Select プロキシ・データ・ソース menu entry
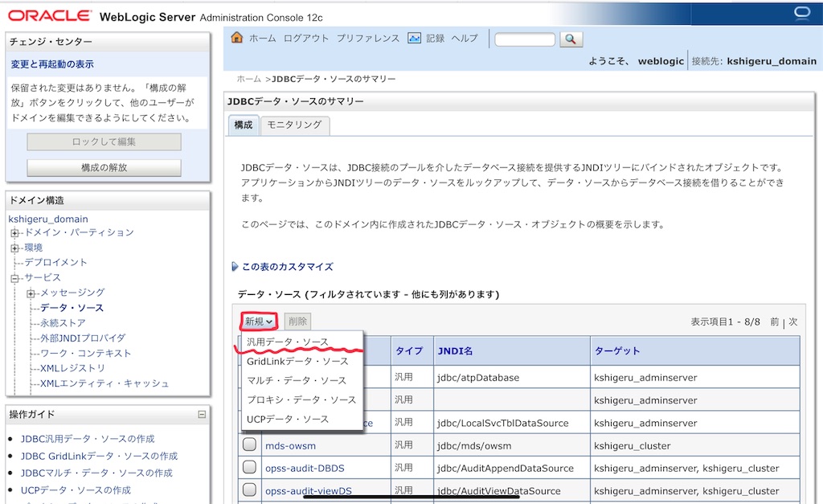The height and width of the screenshot is (504, 823). pos(301,400)
